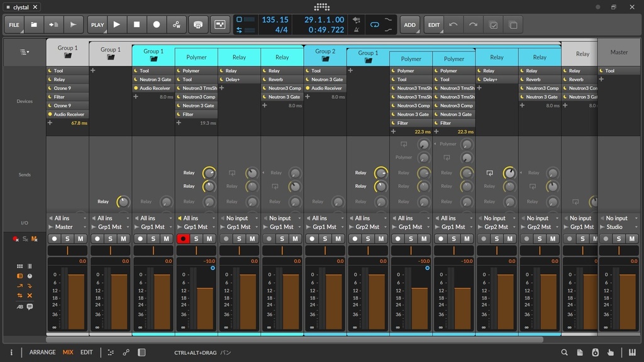Open on-screen keyboard piano icon
This screenshot has width=644, height=362.
[x=632, y=352]
